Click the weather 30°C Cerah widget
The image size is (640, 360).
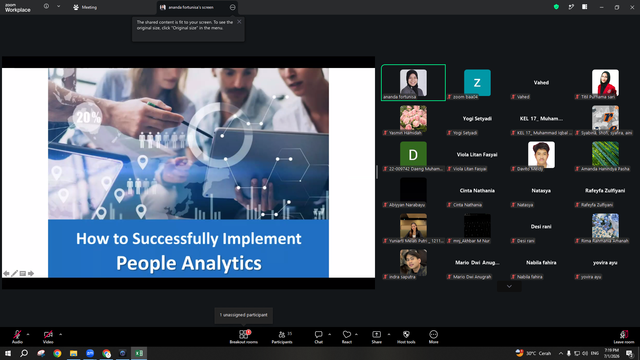pyautogui.click(x=533, y=353)
